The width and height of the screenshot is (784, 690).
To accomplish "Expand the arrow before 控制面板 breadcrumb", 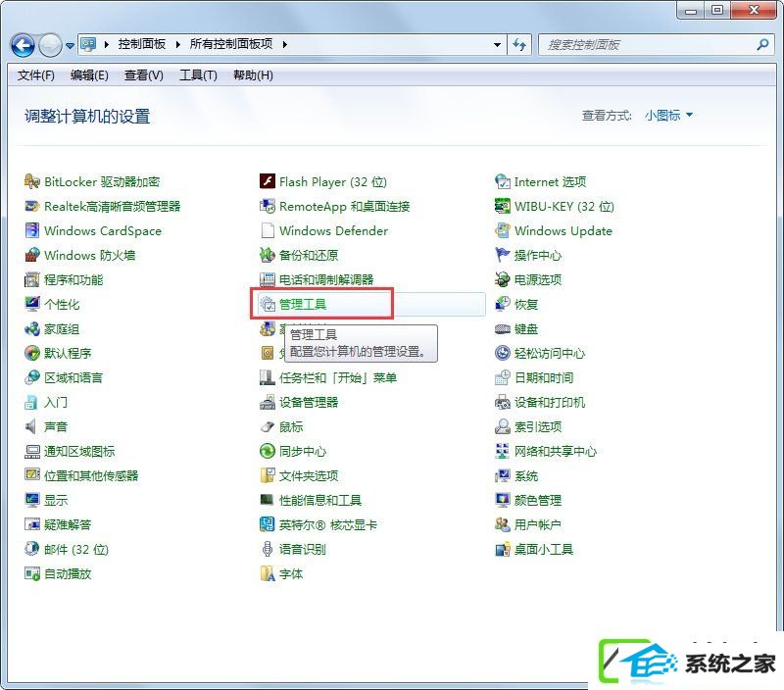I will 107,44.
